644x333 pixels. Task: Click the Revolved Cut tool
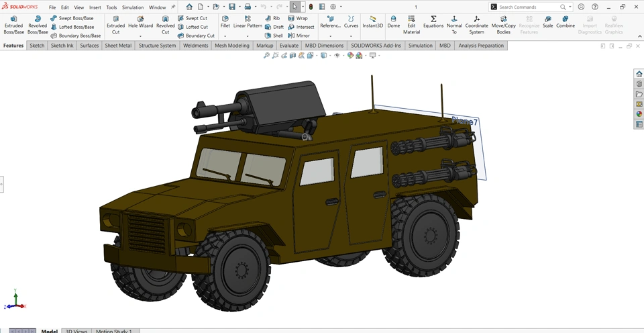click(165, 25)
